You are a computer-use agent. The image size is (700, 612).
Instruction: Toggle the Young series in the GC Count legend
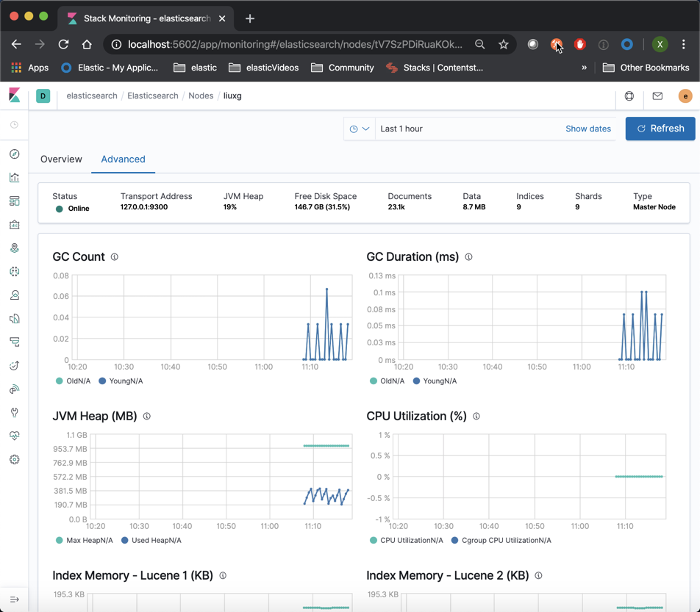click(x=121, y=381)
